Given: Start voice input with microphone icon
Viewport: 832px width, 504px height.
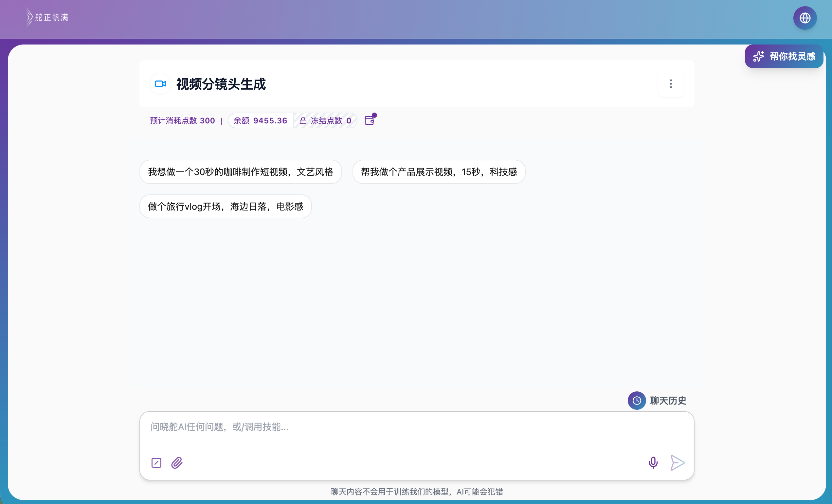Looking at the screenshot, I should [653, 462].
